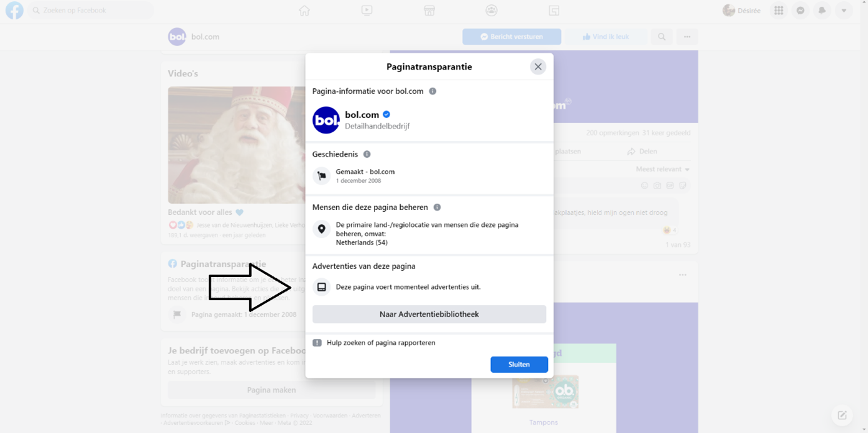Open the Meest relevant sorting dropdown
The height and width of the screenshot is (433, 868).
coord(663,169)
